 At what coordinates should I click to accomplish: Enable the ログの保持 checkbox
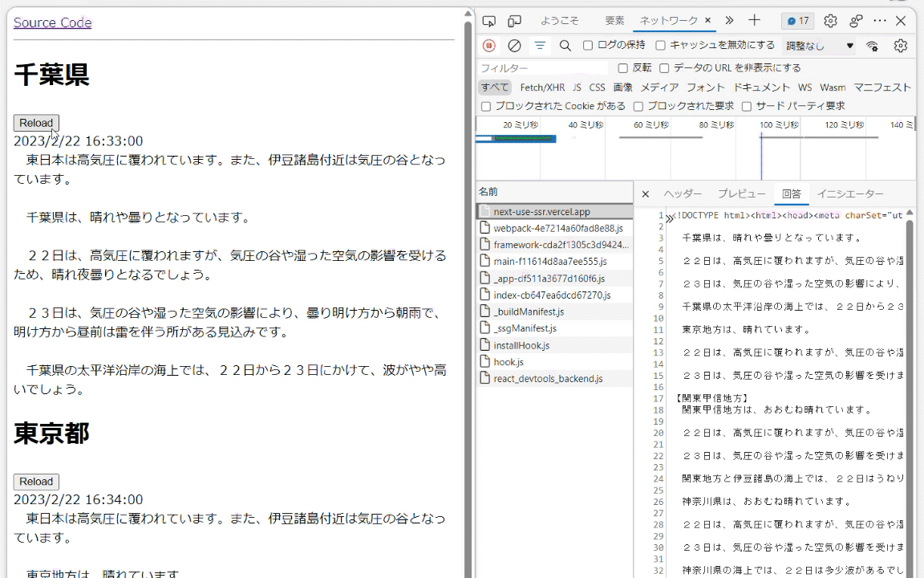587,46
